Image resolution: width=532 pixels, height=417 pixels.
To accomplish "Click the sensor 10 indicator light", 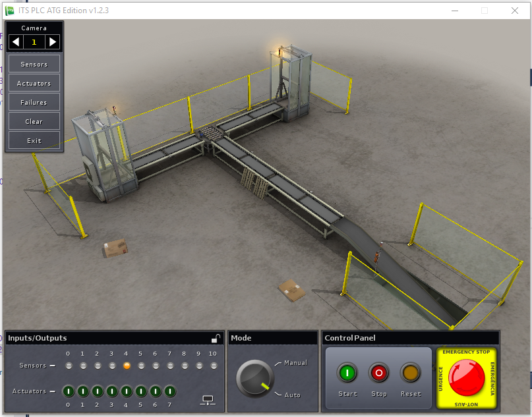I will click(214, 366).
